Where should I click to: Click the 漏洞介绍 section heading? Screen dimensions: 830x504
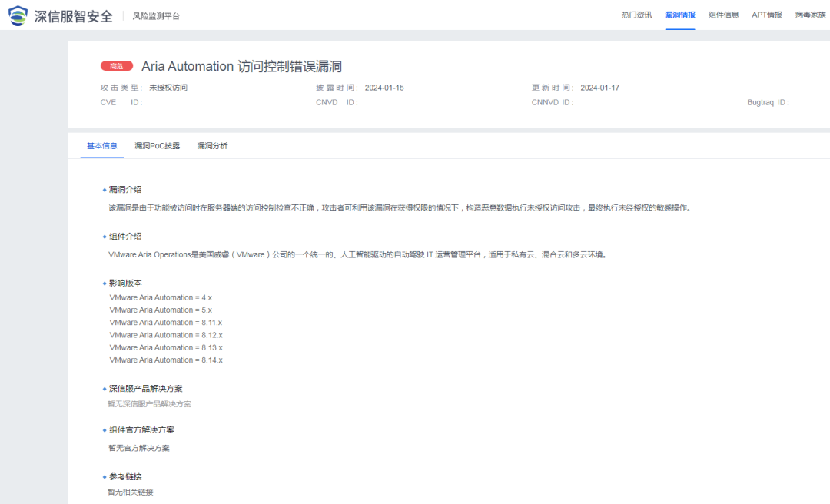[x=125, y=190]
